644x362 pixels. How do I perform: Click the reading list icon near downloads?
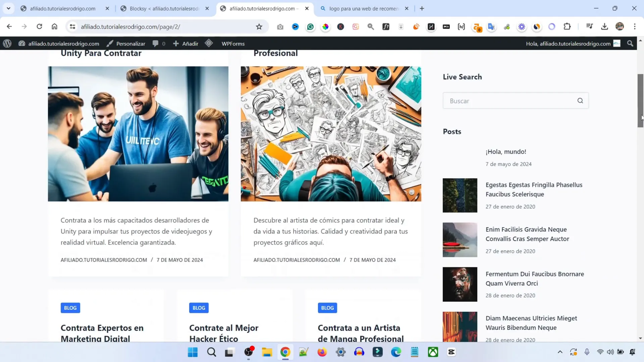[589, 27]
